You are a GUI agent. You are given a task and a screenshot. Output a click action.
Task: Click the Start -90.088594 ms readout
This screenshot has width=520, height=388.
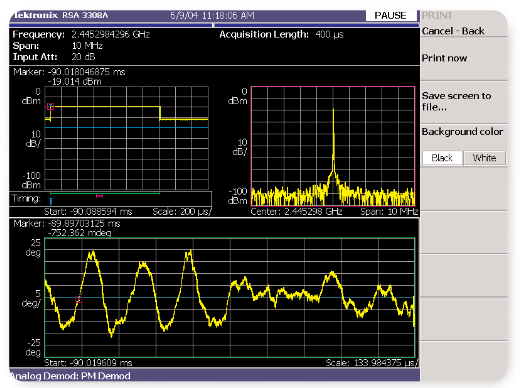(x=88, y=212)
